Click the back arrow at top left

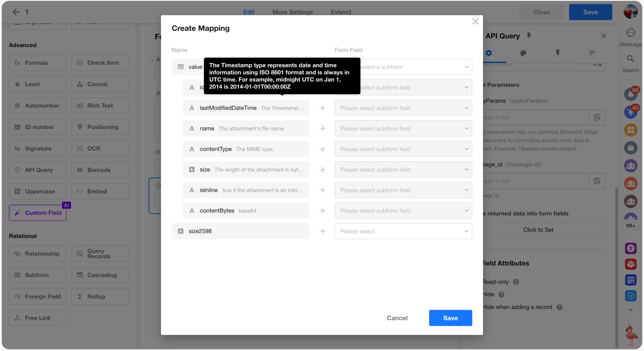tap(16, 12)
